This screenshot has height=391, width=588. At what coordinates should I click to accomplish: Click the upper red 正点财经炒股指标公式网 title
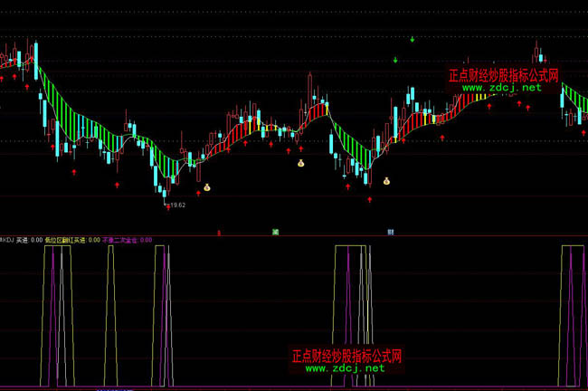504,76
